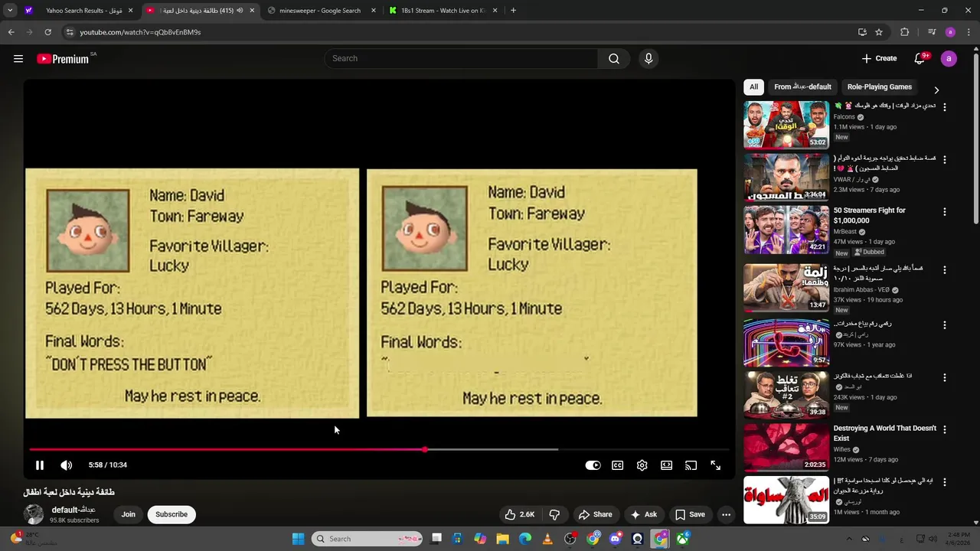980x551 pixels.
Task: Open Discord from the taskbar
Action: click(x=615, y=539)
